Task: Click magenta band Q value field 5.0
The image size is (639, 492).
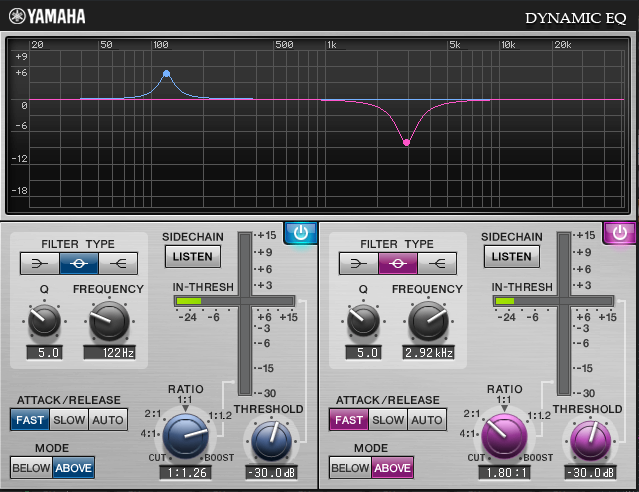Action: point(364,353)
